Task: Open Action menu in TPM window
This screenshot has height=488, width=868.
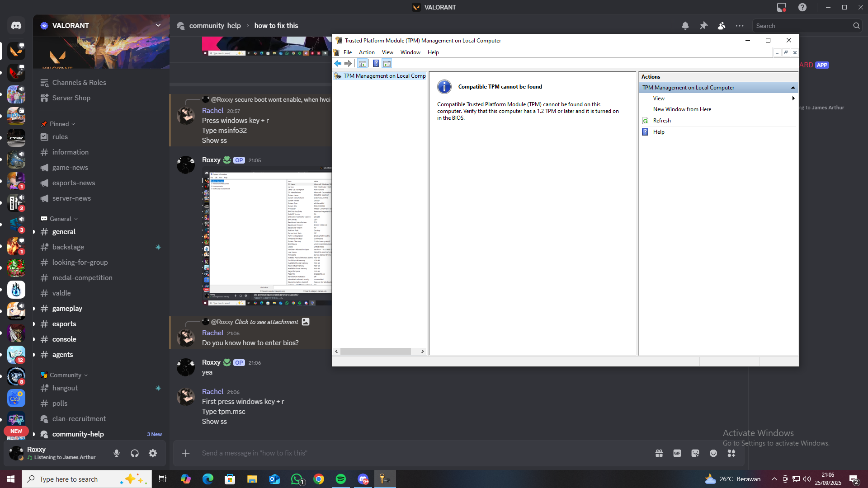Action: pyautogui.click(x=367, y=52)
